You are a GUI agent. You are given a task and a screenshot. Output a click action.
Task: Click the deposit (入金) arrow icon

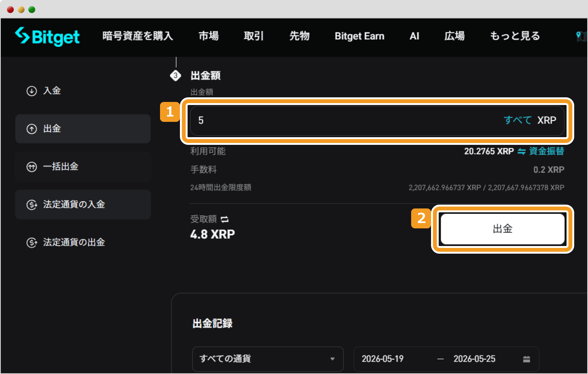click(x=31, y=91)
